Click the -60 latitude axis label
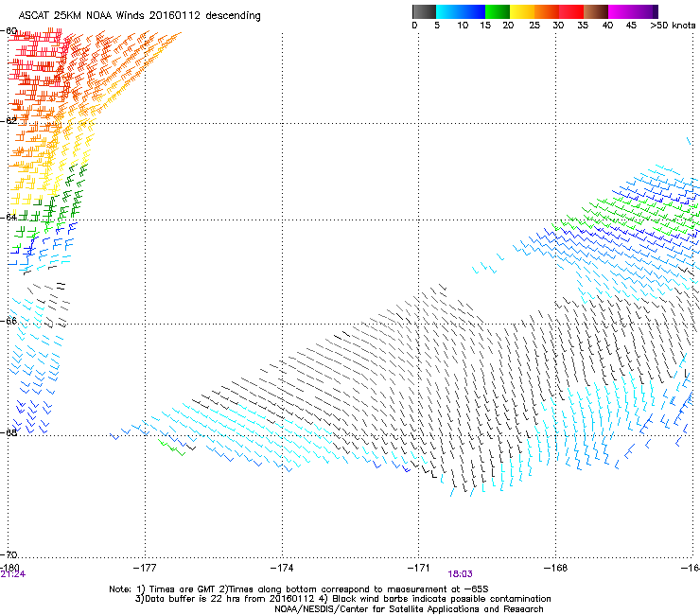This screenshot has width=700, height=615. point(9,31)
